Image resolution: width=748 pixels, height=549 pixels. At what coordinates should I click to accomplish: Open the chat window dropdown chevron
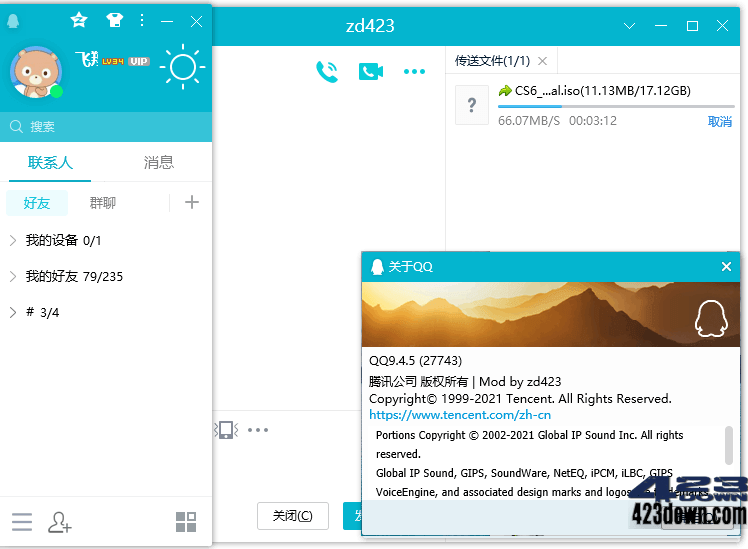pyautogui.click(x=629, y=26)
